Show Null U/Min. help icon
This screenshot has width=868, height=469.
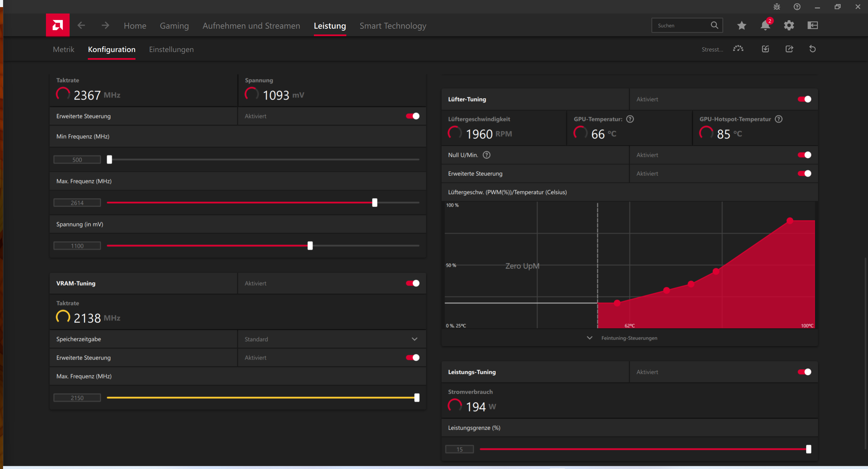(x=487, y=155)
